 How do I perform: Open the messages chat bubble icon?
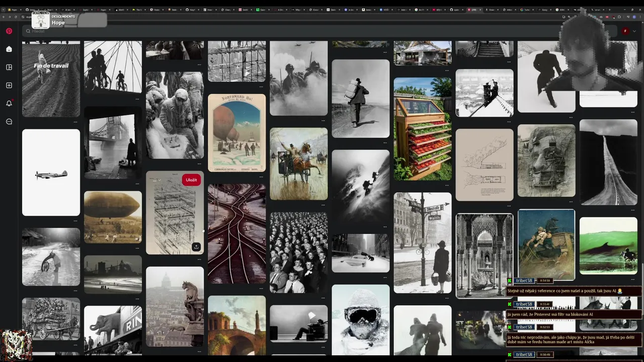coord(9,122)
